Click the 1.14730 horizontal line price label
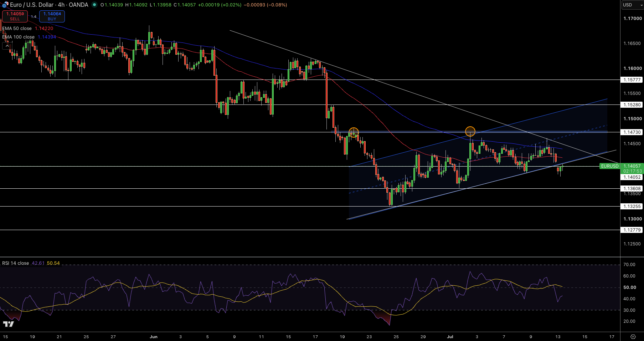644x341 pixels. pyautogui.click(x=632, y=132)
